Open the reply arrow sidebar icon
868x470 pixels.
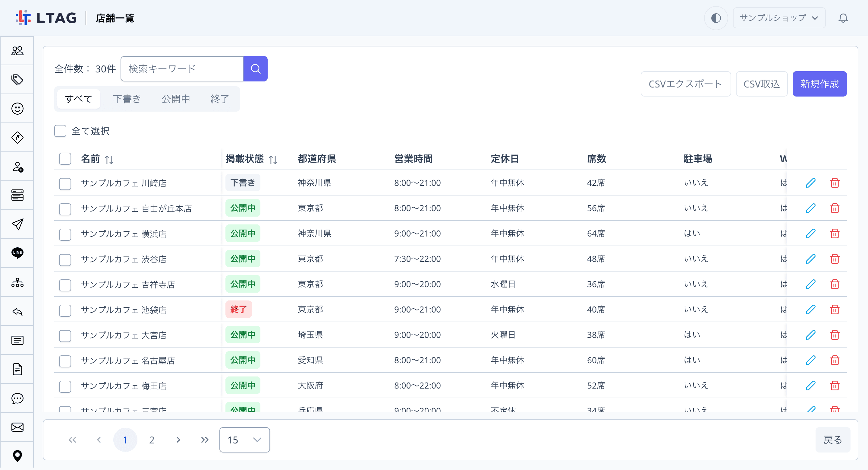tap(17, 312)
